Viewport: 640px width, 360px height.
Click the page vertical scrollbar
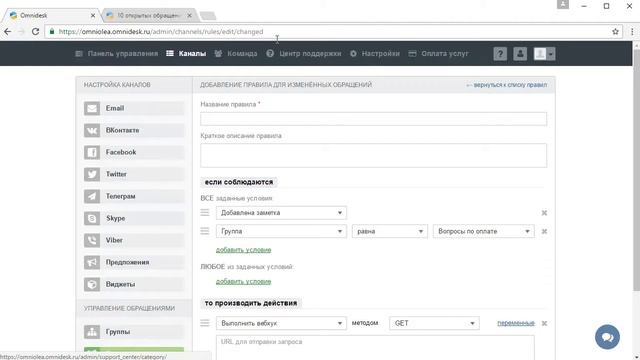636,171
